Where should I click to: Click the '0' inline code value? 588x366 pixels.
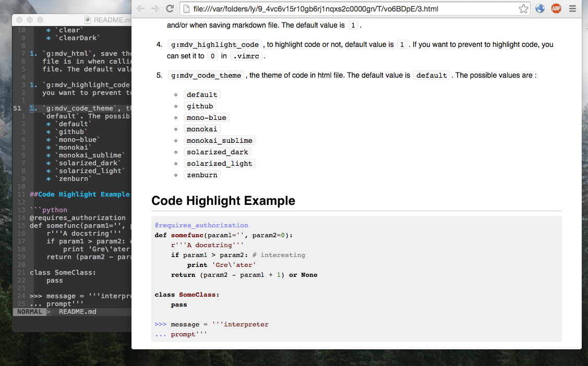point(212,56)
